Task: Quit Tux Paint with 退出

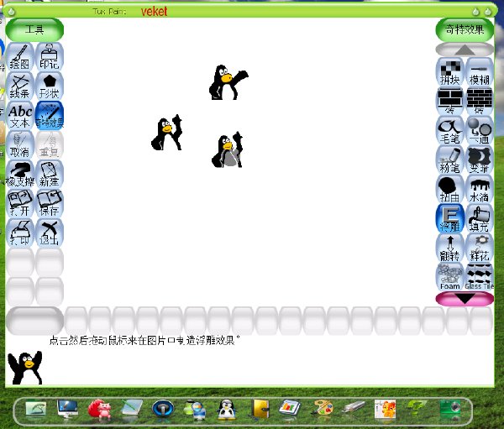Action: click(x=50, y=233)
